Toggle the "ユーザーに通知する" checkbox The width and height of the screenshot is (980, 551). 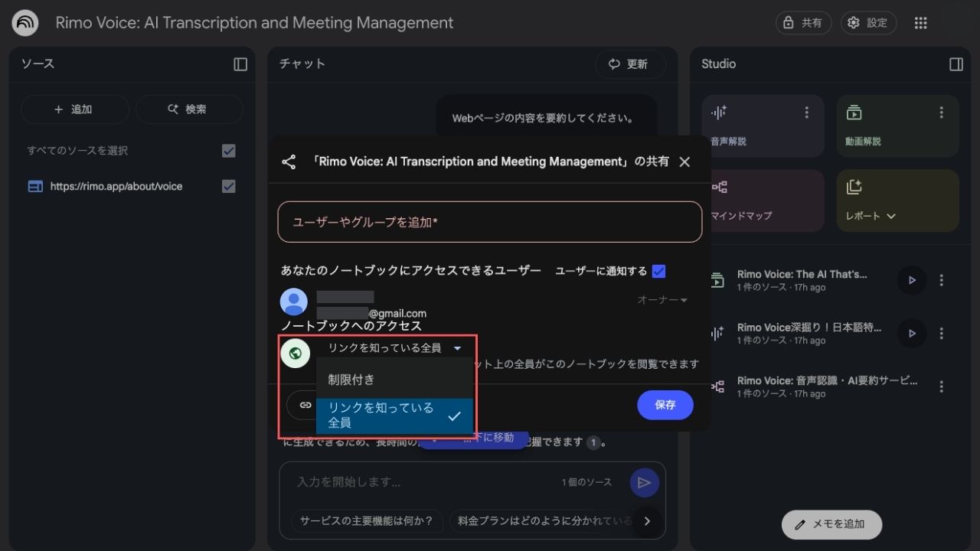coord(658,272)
